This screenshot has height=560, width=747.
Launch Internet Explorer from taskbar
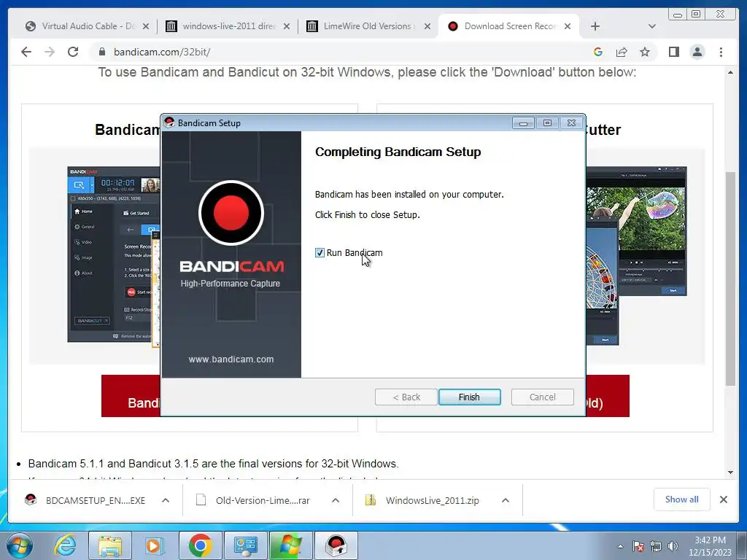point(65,545)
